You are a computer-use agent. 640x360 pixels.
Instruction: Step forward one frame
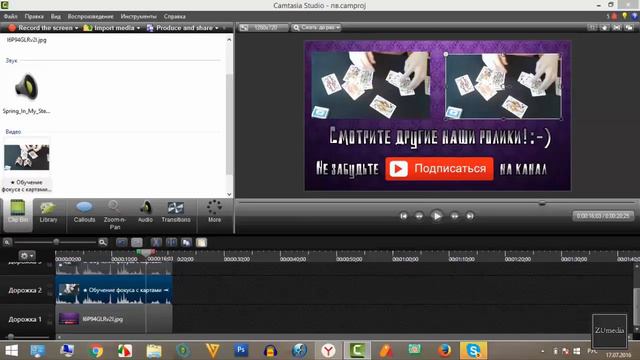[454, 216]
